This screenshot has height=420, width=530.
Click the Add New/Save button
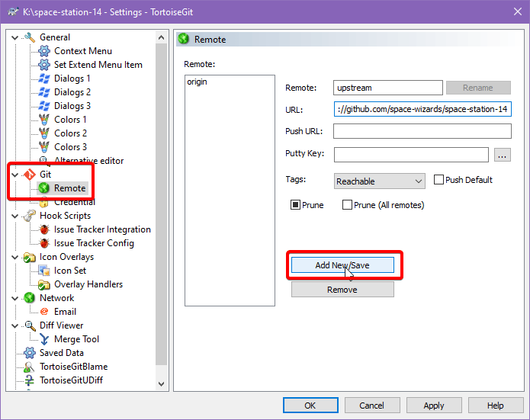coord(342,265)
